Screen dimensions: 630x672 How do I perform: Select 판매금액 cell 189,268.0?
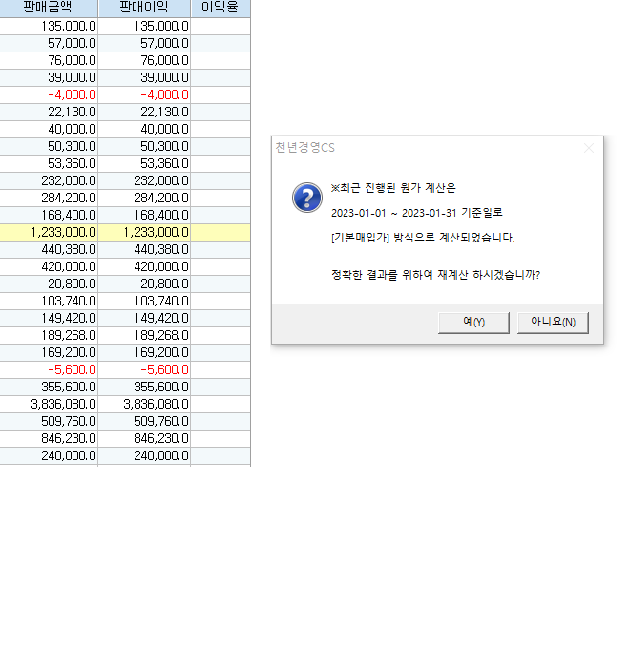coord(49,335)
